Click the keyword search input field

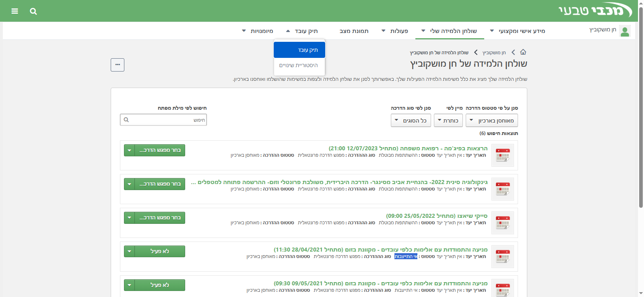tap(163, 120)
